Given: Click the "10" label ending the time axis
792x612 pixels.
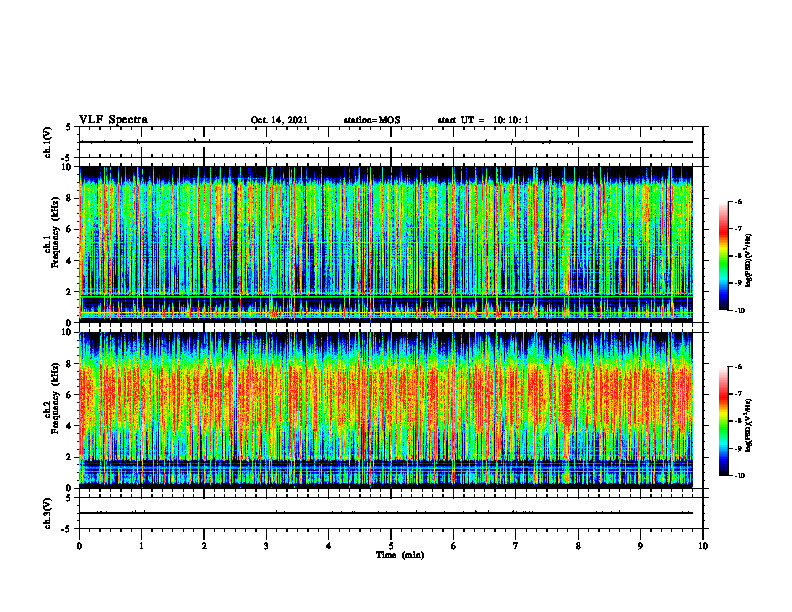Looking at the screenshot, I should (x=703, y=546).
